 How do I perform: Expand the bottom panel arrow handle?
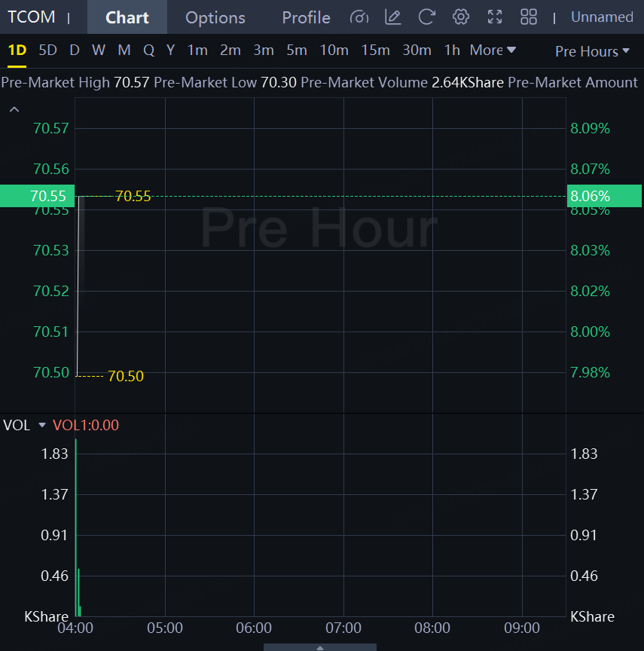(320, 647)
